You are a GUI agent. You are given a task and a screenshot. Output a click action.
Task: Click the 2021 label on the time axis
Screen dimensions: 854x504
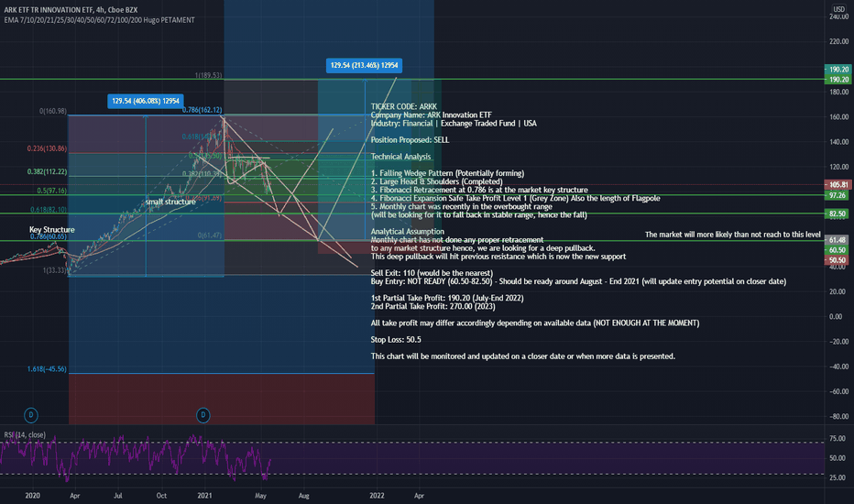click(x=204, y=496)
